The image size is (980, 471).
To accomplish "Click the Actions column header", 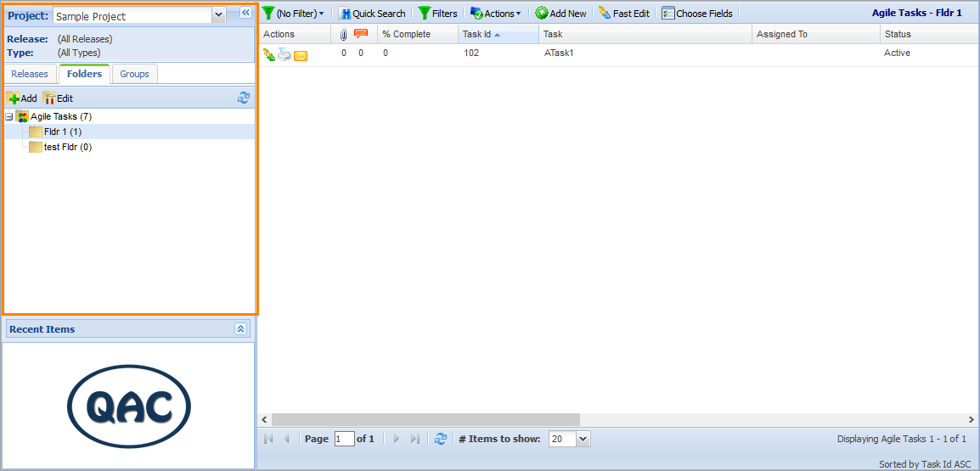I will pyautogui.click(x=295, y=34).
